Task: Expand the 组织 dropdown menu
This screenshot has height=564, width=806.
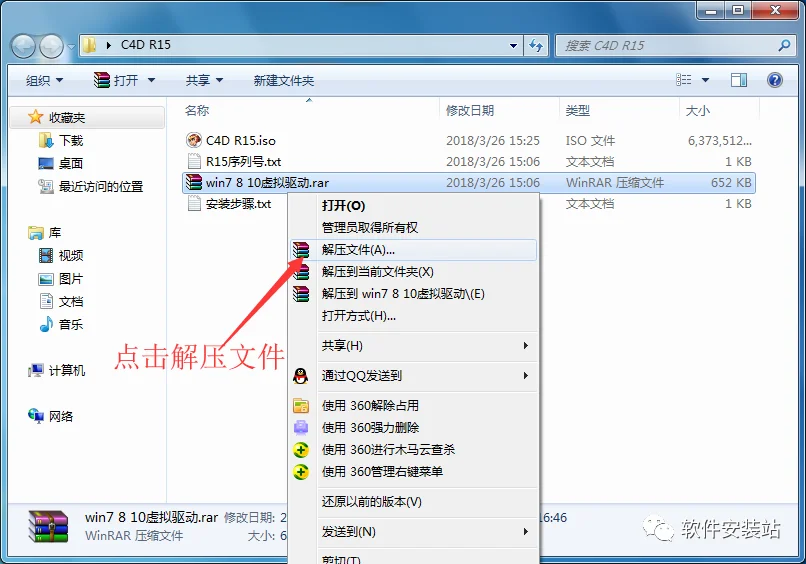Action: 60,80
